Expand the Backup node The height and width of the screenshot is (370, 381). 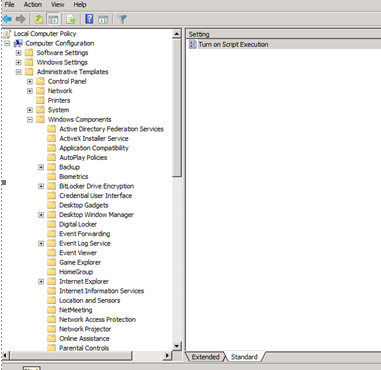tap(41, 167)
